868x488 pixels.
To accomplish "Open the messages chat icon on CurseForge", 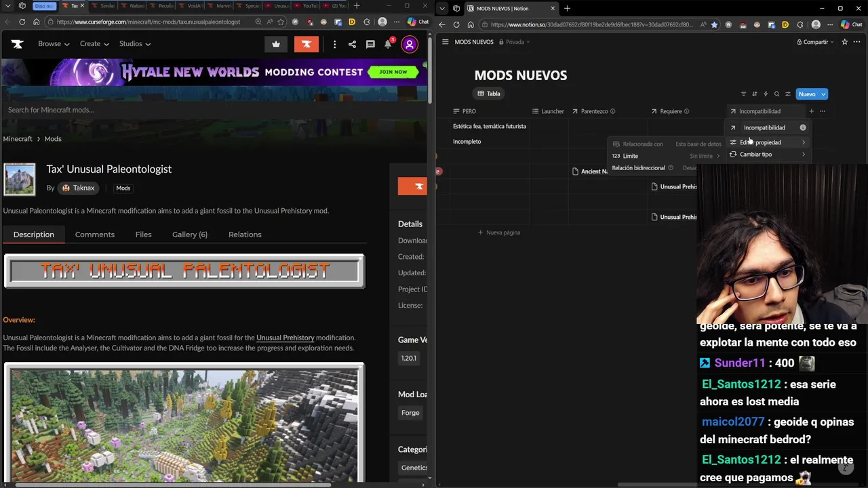I will click(x=370, y=44).
